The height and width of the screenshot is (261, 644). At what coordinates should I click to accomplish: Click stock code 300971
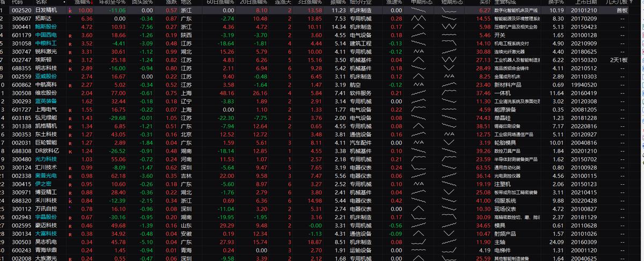point(21,192)
